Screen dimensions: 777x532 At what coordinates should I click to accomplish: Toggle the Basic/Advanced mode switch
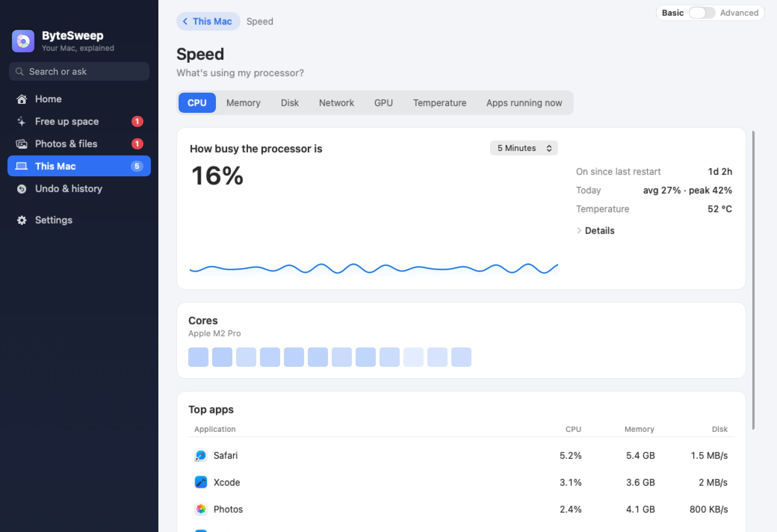click(x=702, y=13)
